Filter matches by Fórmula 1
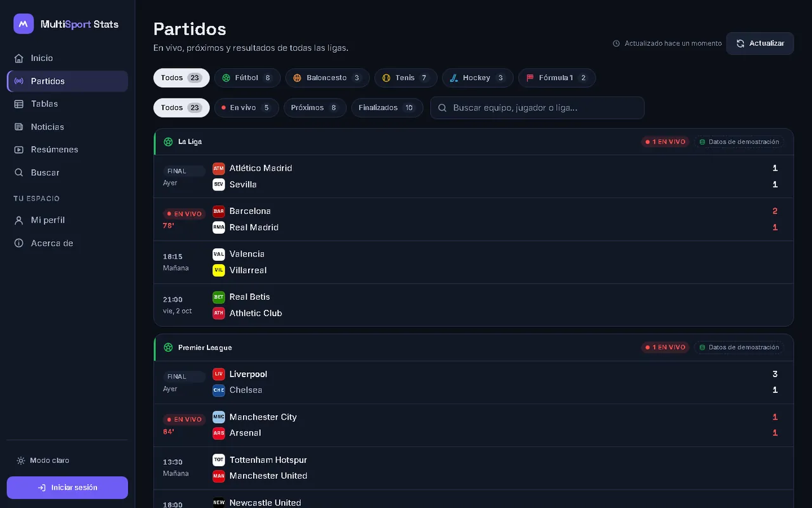This screenshot has width=812, height=508. pos(557,78)
